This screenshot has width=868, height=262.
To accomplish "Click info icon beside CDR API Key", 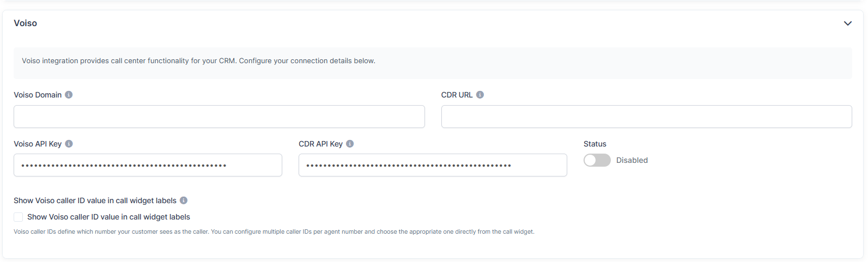I will (350, 144).
